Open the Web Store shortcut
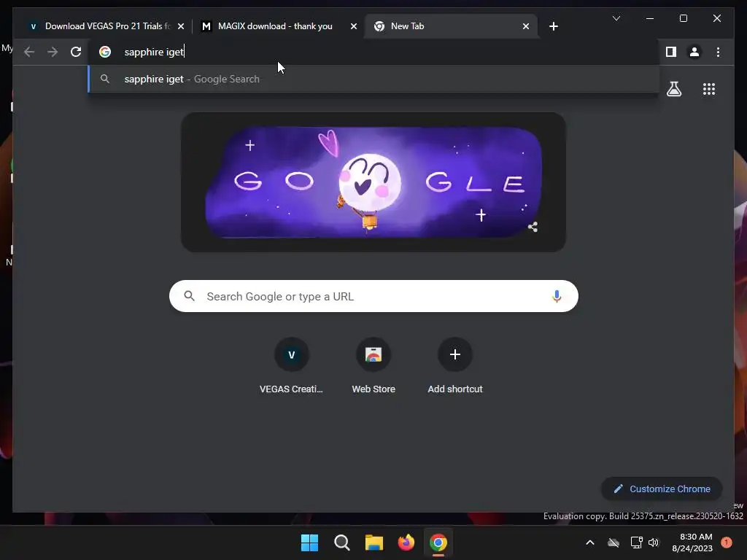747x560 pixels. point(373,366)
